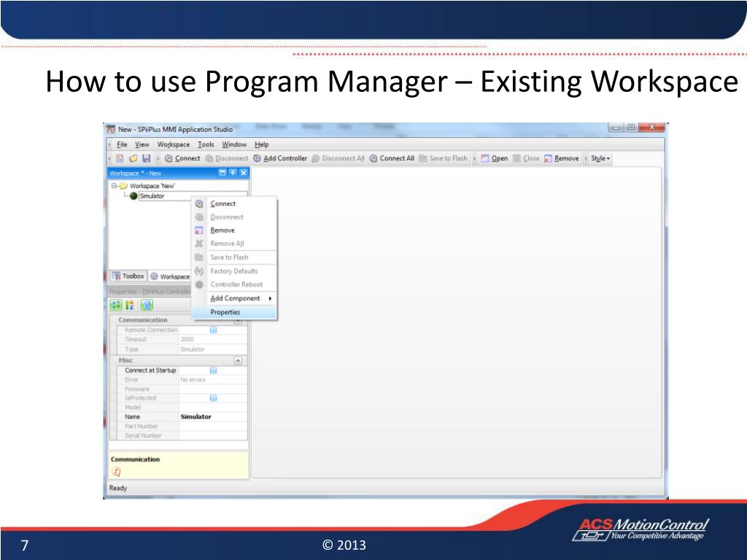Click the Model property row

point(182,407)
